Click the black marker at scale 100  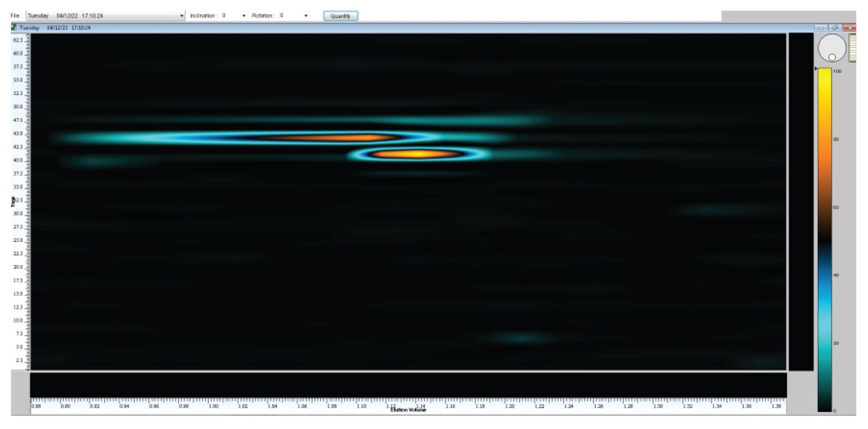click(x=816, y=69)
